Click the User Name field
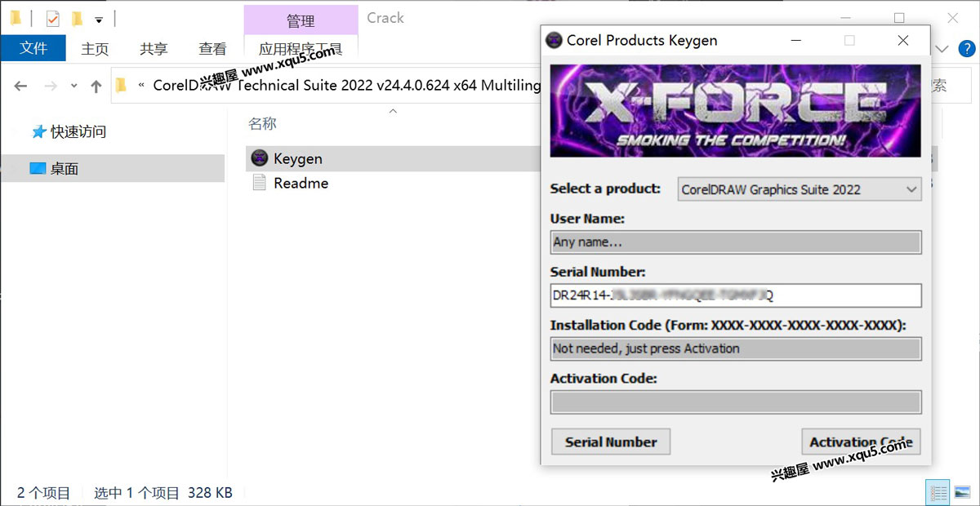Viewport: 980px width, 506px height. 736,242
